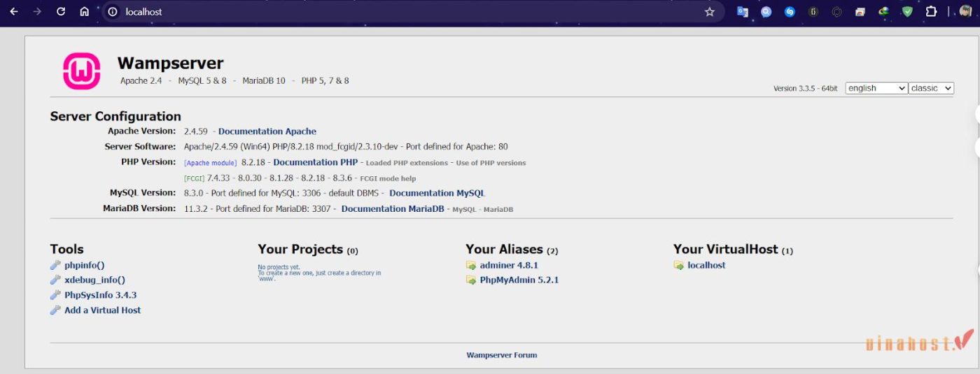Viewport: 980px width, 374px height.
Task: Click the folder icon beside PhpMyAdmin
Action: [471, 280]
